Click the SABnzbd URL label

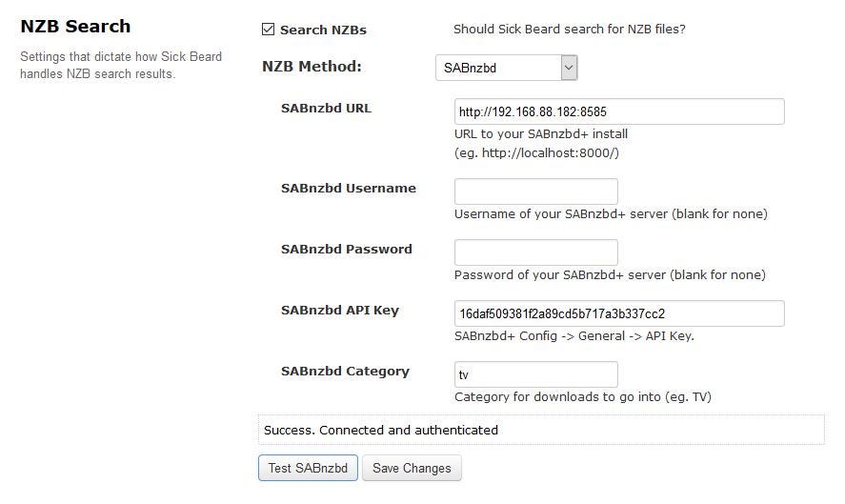pyautogui.click(x=326, y=108)
